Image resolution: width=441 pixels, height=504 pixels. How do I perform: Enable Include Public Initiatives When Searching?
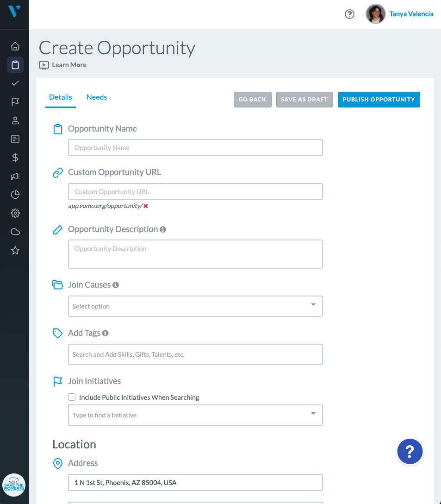72,397
